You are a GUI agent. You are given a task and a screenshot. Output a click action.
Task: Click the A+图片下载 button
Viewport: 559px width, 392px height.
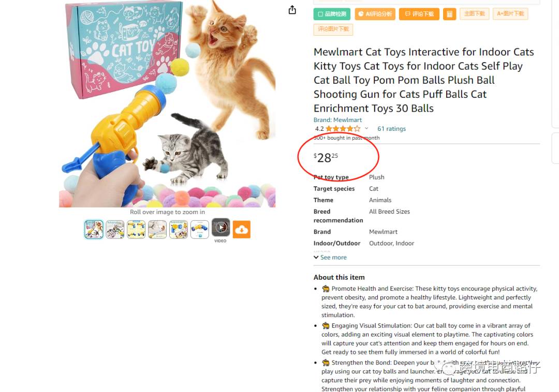click(510, 13)
